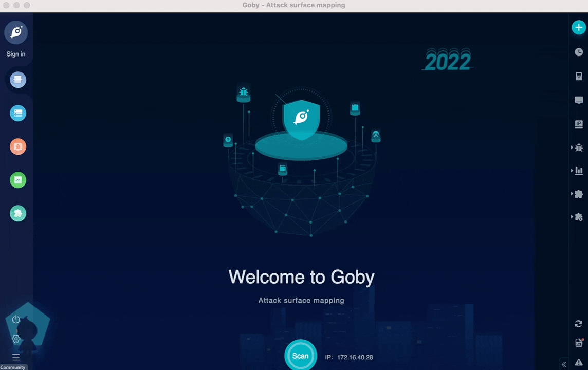The height and width of the screenshot is (370, 588).
Task: Toggle the power button at bottom left
Action: 16,320
